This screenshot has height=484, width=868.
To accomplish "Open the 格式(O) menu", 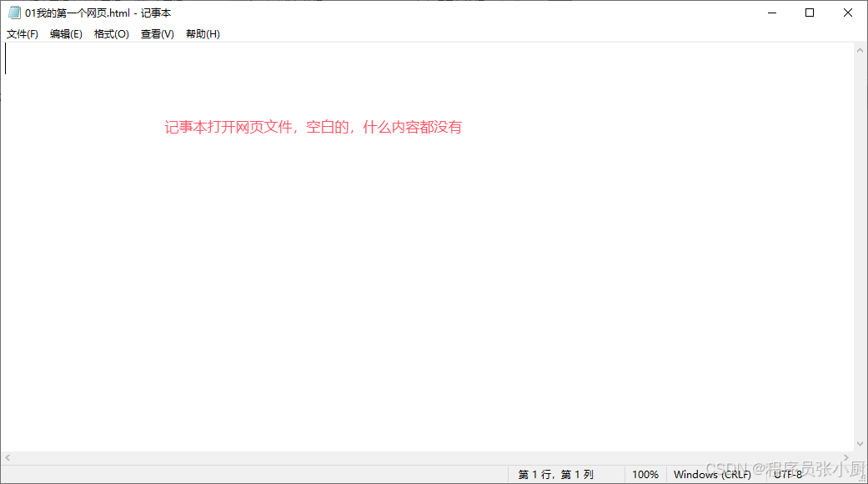I will [111, 33].
